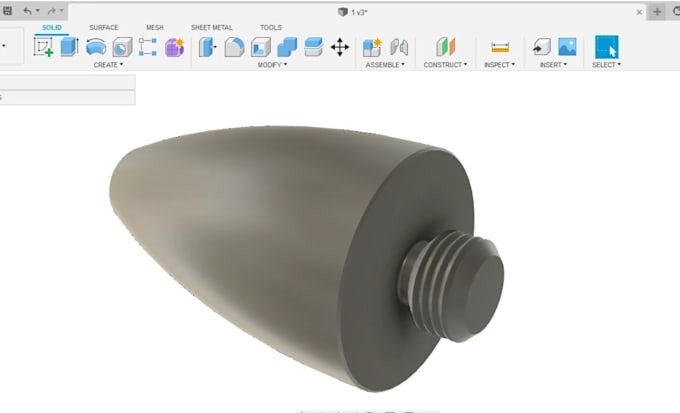Select the Shell tool
This screenshot has width=680, height=413.
pyautogui.click(x=261, y=47)
